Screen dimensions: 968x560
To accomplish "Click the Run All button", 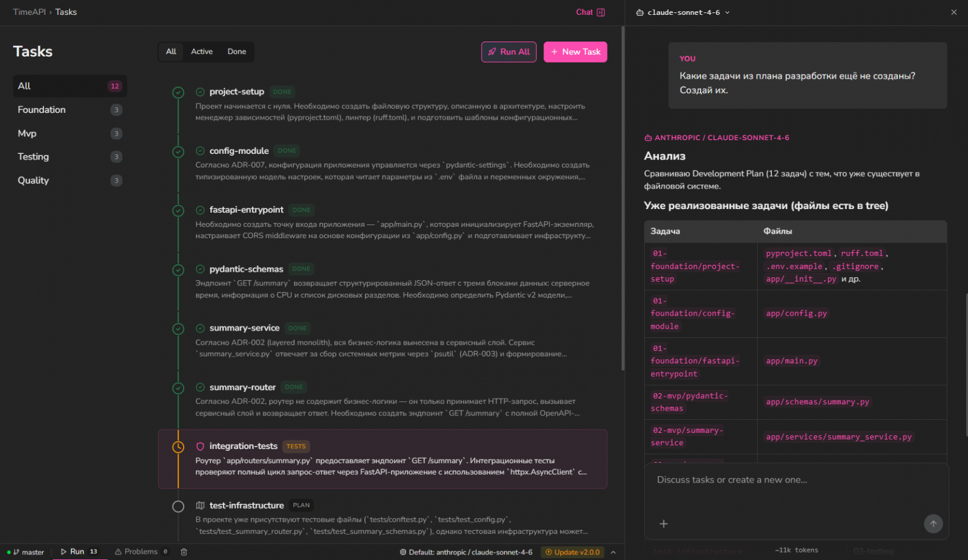I will 509,52.
